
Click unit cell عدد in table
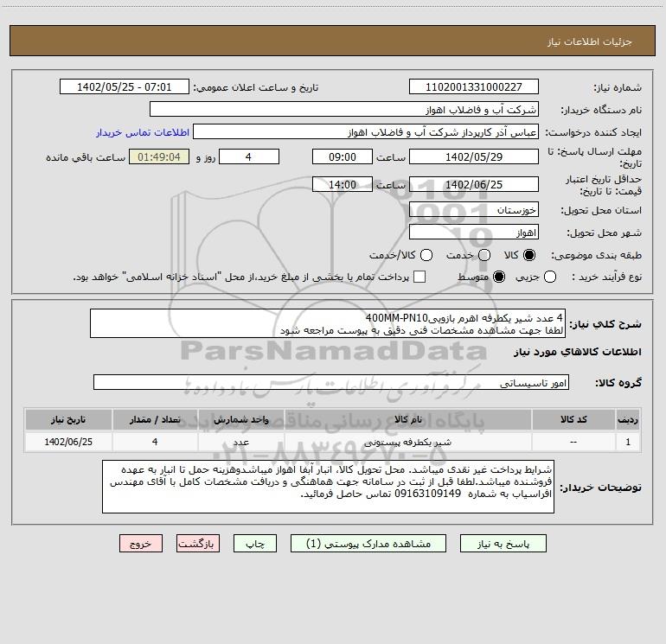240,442
